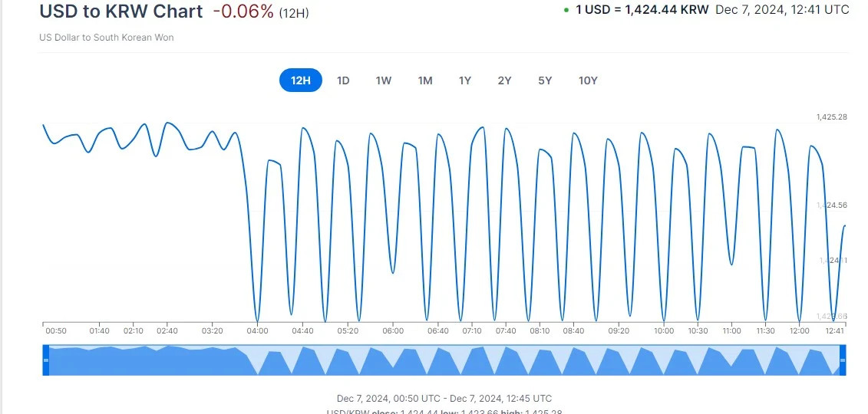Switch to the 1D chart range
The height and width of the screenshot is (414, 868).
(x=343, y=80)
